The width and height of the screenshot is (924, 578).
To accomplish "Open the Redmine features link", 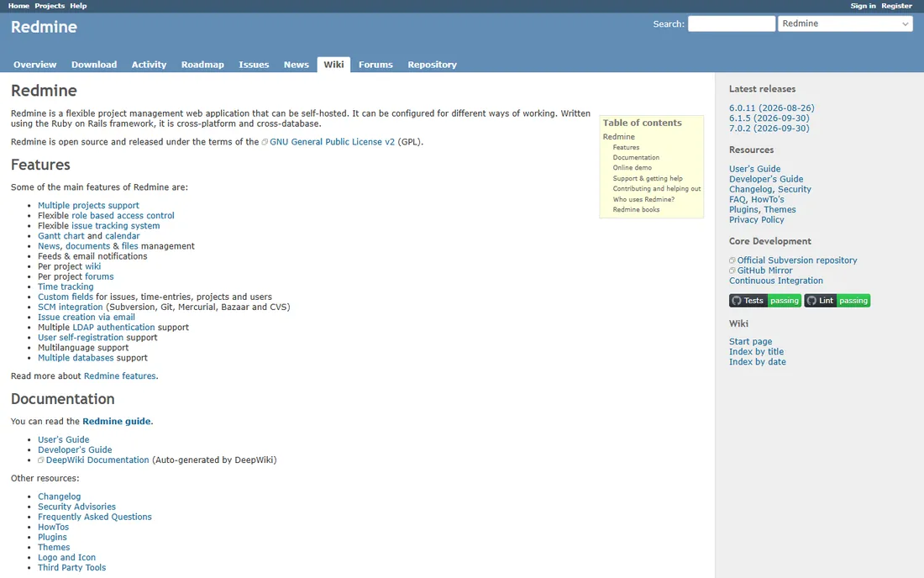I will point(119,376).
